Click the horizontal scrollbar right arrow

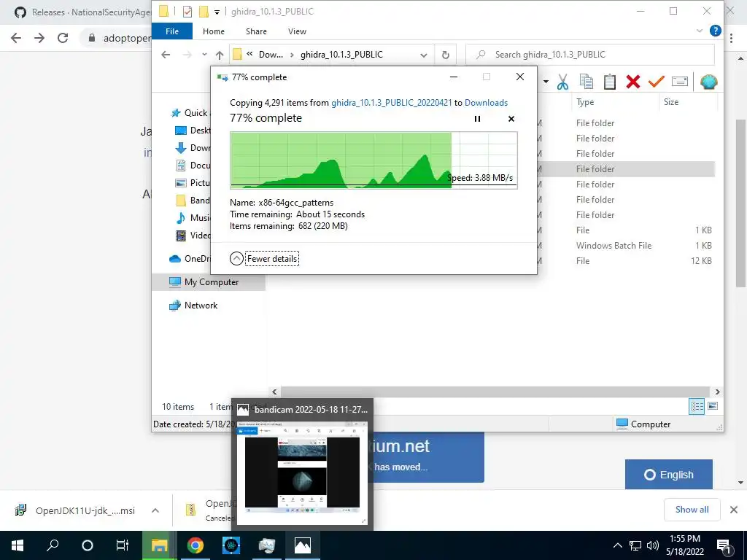[718, 392]
